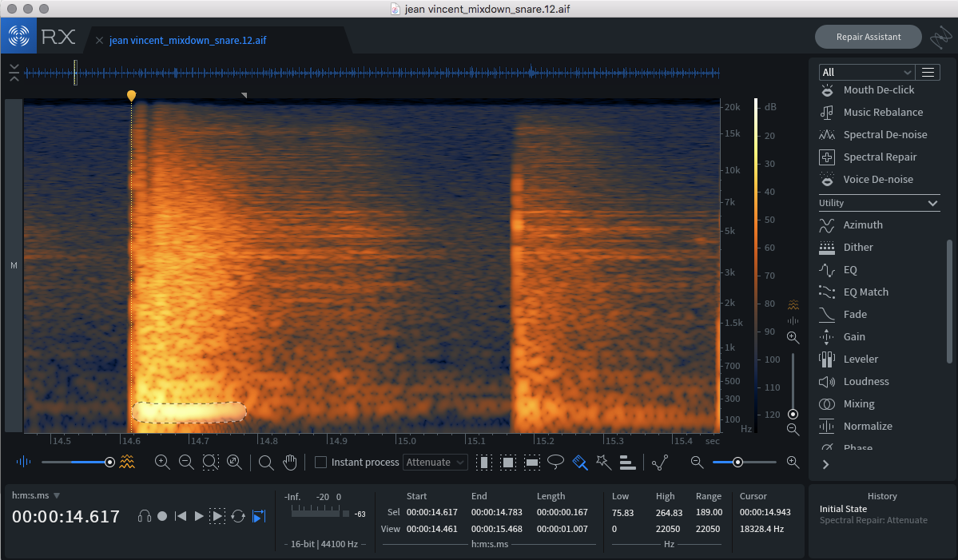Click horizontal zoom-out magnifier beside bottom slider
The width and height of the screenshot is (958, 560).
(697, 463)
